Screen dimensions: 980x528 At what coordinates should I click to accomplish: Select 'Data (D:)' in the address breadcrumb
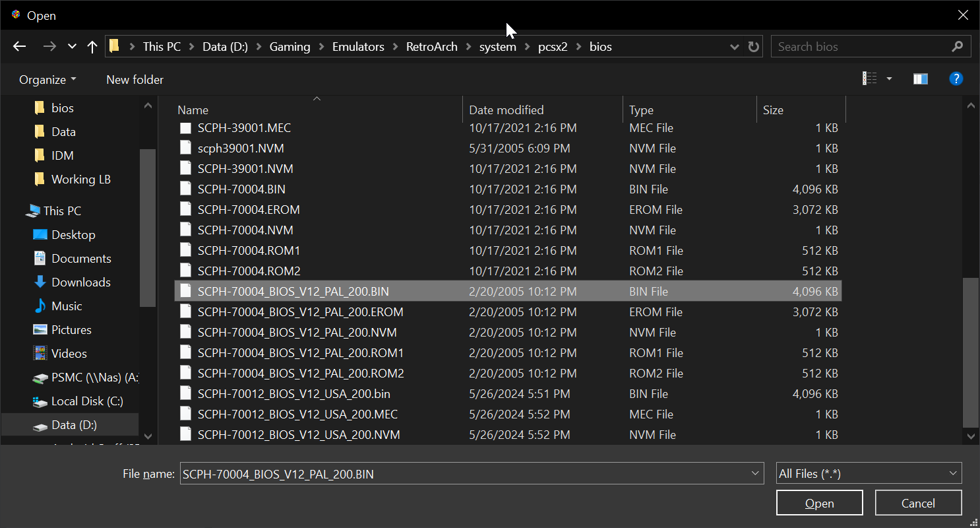tap(226, 47)
